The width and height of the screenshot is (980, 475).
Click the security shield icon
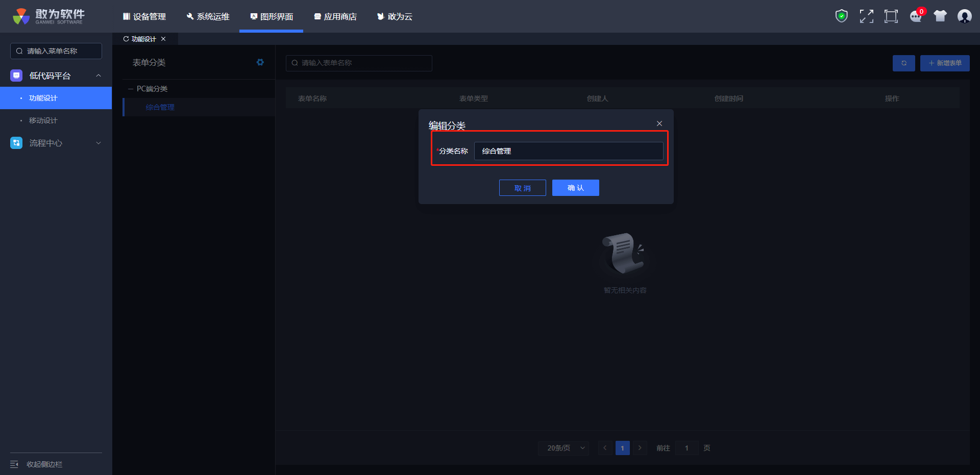click(x=842, y=16)
